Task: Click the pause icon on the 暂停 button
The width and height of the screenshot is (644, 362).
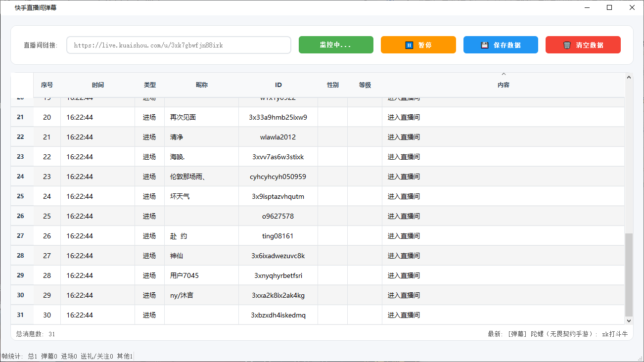Action: pos(409,45)
